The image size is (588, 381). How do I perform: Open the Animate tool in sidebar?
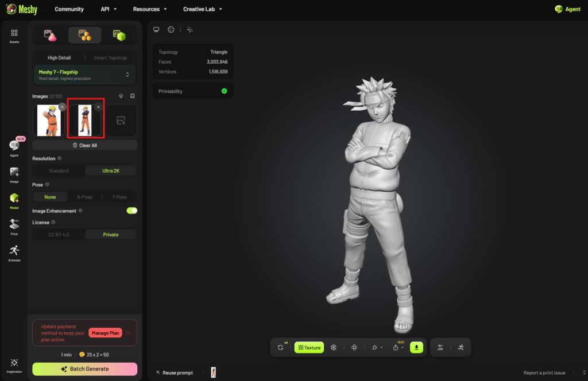[14, 254]
